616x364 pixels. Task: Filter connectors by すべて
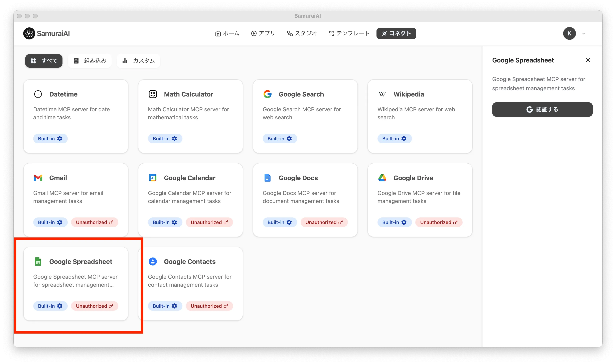click(44, 61)
